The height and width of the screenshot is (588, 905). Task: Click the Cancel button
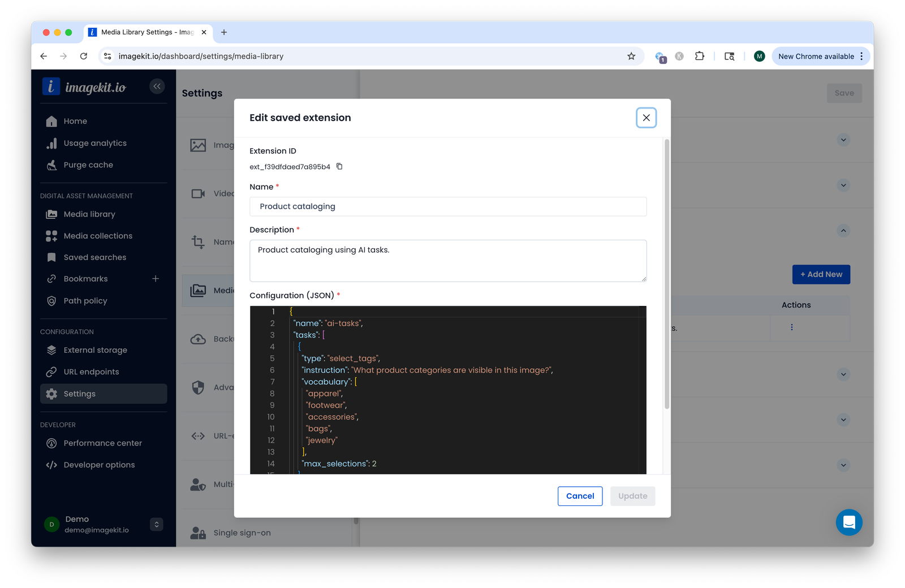(x=580, y=496)
